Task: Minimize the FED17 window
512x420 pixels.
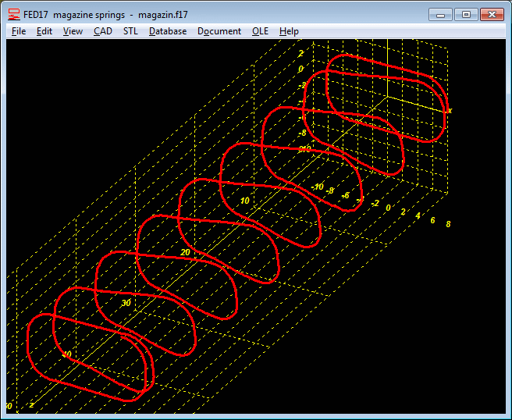Action: pos(440,15)
